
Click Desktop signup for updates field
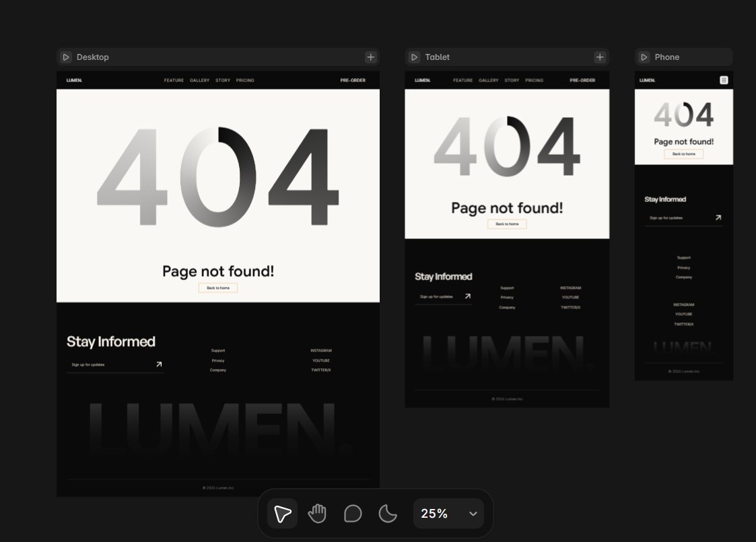point(114,364)
